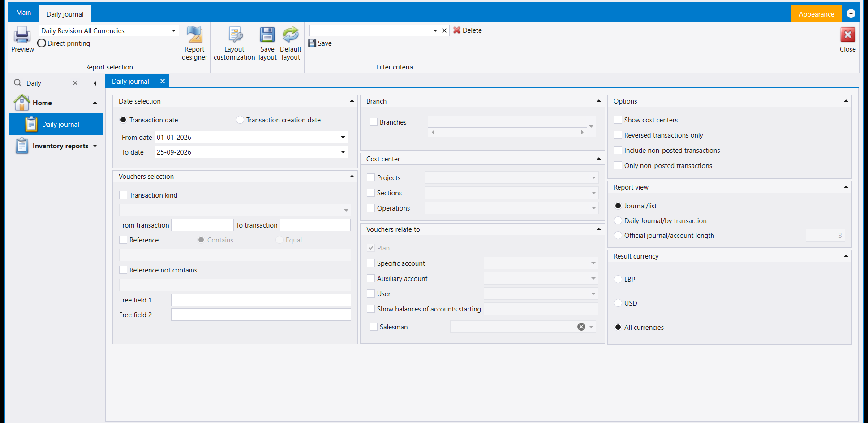Click the Save filter criteria button
Viewport: 868px width, 423px height.
320,43
